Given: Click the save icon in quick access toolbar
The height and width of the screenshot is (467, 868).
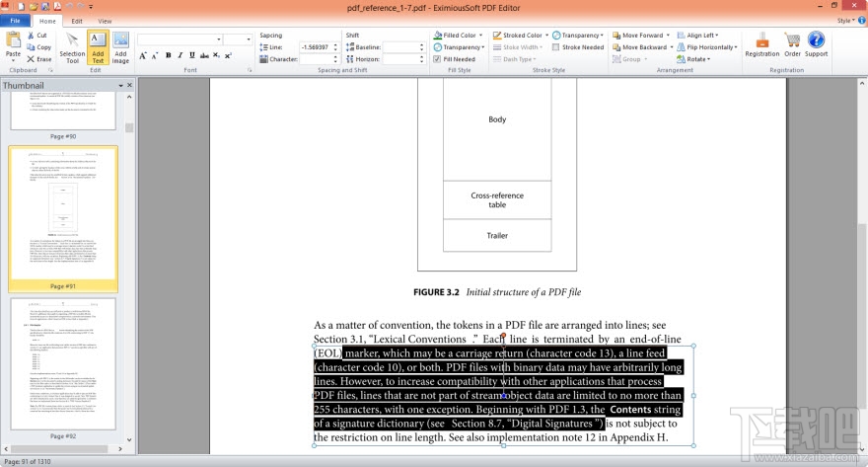Looking at the screenshot, I should [45, 7].
